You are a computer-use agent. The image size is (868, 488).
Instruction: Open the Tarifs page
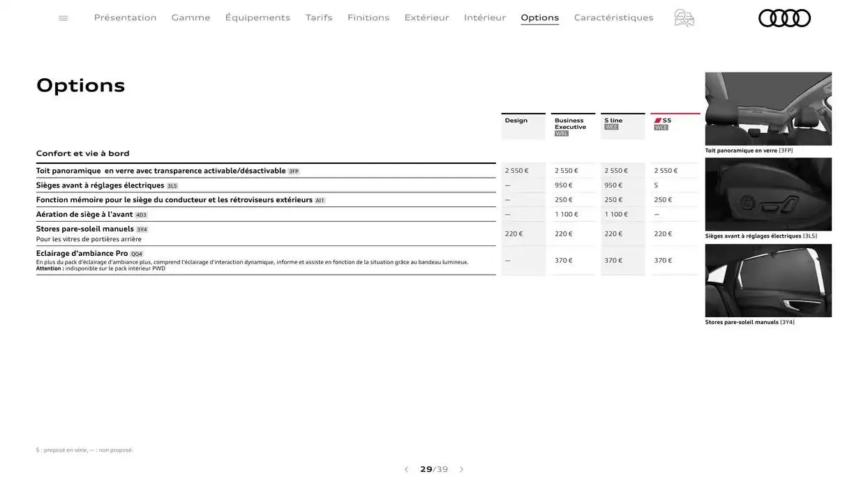pyautogui.click(x=319, y=17)
